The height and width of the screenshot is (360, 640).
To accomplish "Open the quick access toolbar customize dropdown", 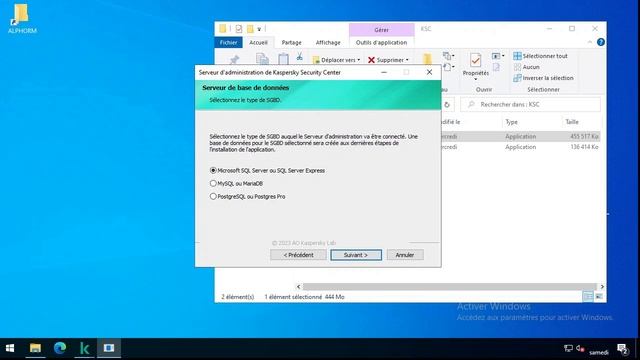I will [x=259, y=29].
